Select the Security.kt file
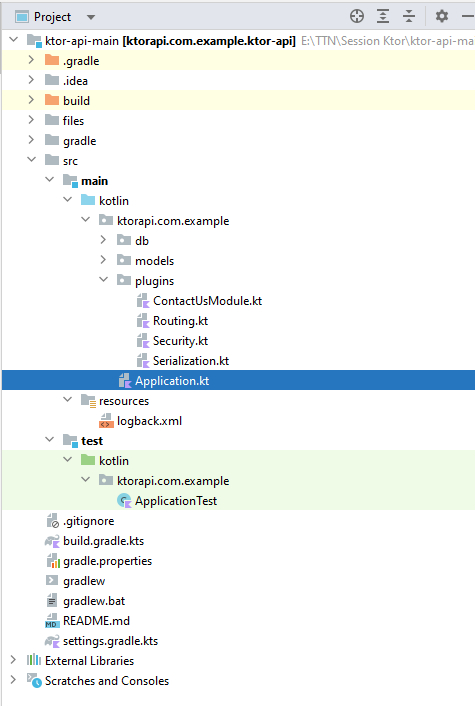The width and height of the screenshot is (475, 706). click(x=180, y=341)
